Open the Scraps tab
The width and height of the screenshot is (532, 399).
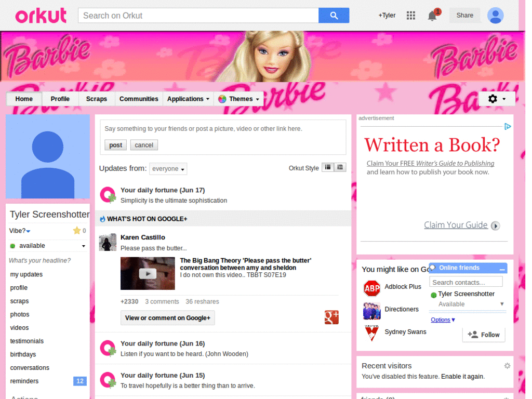click(x=96, y=99)
